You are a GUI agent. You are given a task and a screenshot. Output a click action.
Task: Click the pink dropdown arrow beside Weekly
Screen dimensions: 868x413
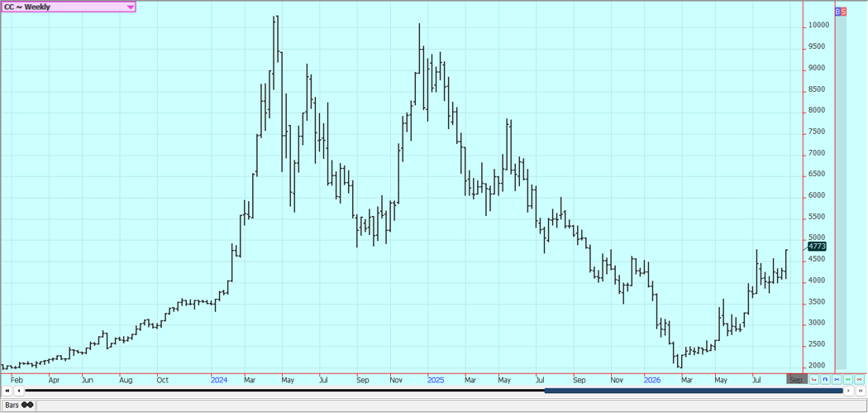[130, 7]
